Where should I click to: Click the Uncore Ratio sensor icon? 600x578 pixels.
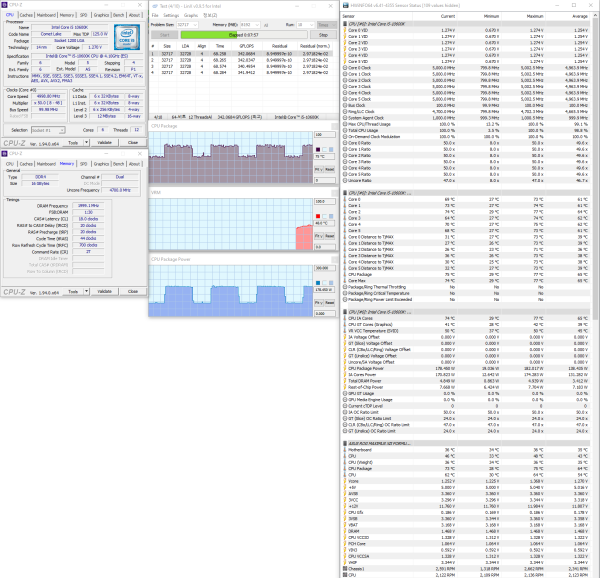point(344,178)
